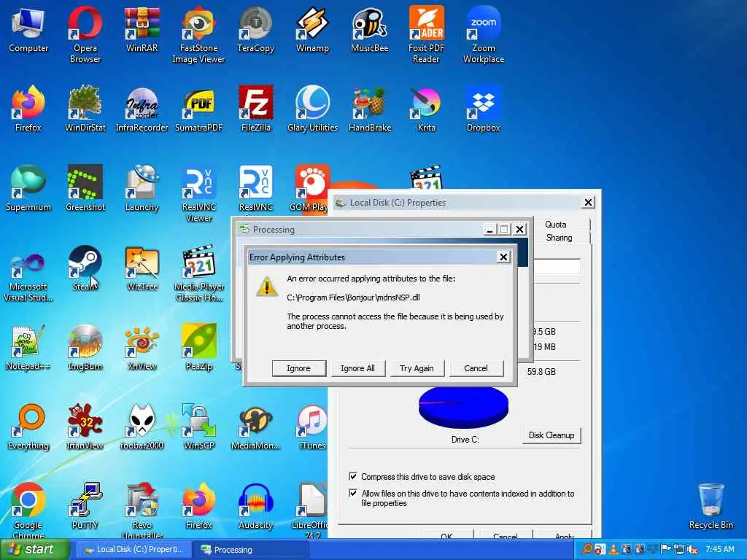Select Supermium browser icon
Viewport: 747px width, 560px height.
pos(28,188)
